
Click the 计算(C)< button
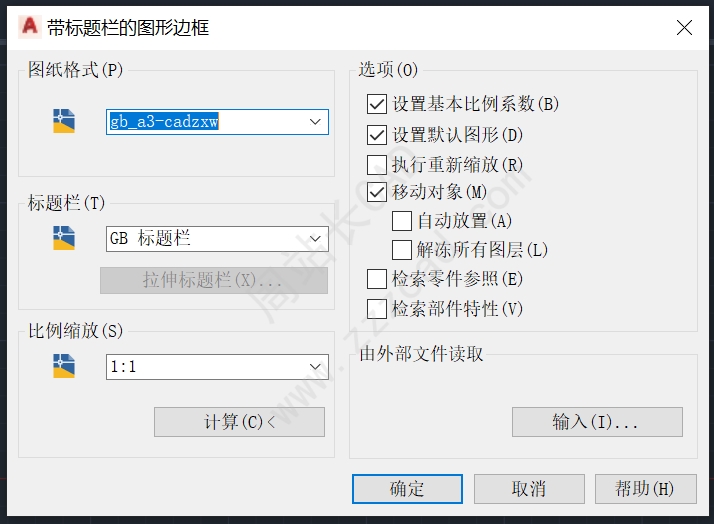pyautogui.click(x=240, y=422)
